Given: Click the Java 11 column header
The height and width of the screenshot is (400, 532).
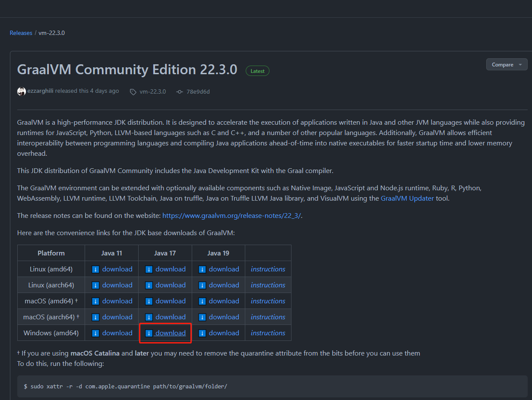Looking at the screenshot, I should [111, 253].
